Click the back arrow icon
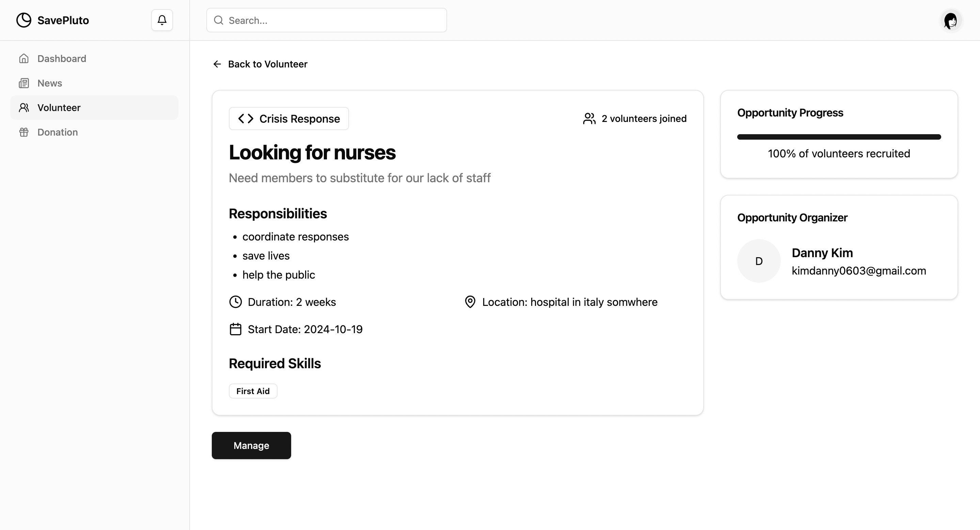Viewport: 980px width, 530px height. [217, 64]
